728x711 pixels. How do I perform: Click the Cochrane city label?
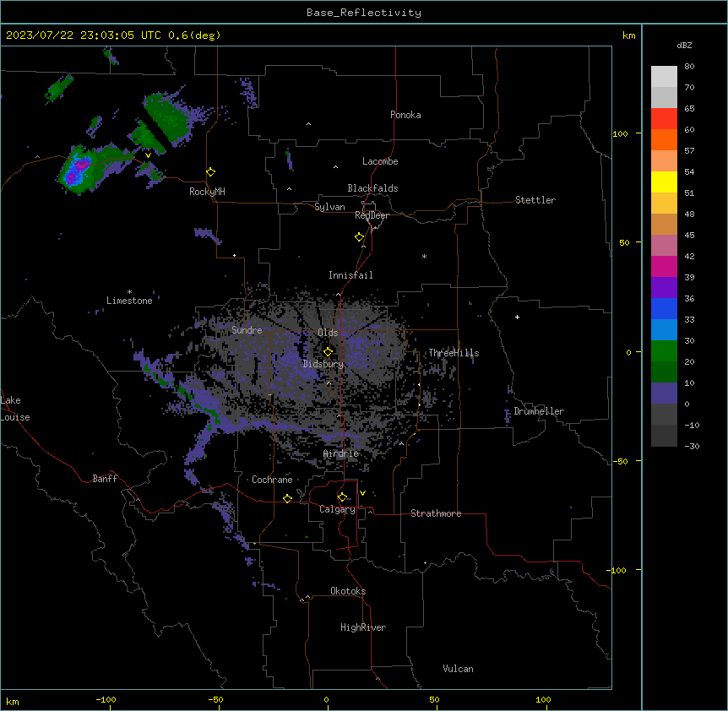click(272, 480)
